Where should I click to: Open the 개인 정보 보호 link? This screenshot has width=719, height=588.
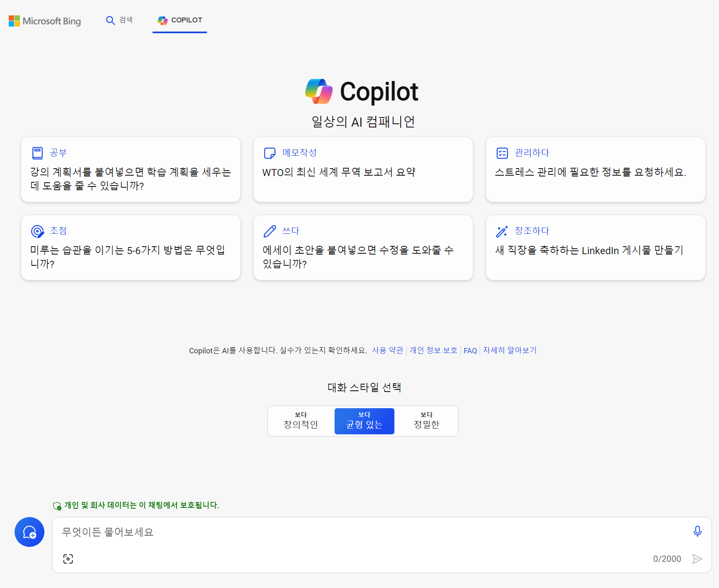point(433,350)
